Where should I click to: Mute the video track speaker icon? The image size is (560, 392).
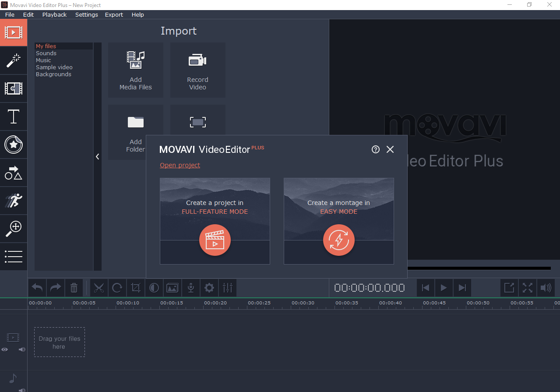[21, 349]
